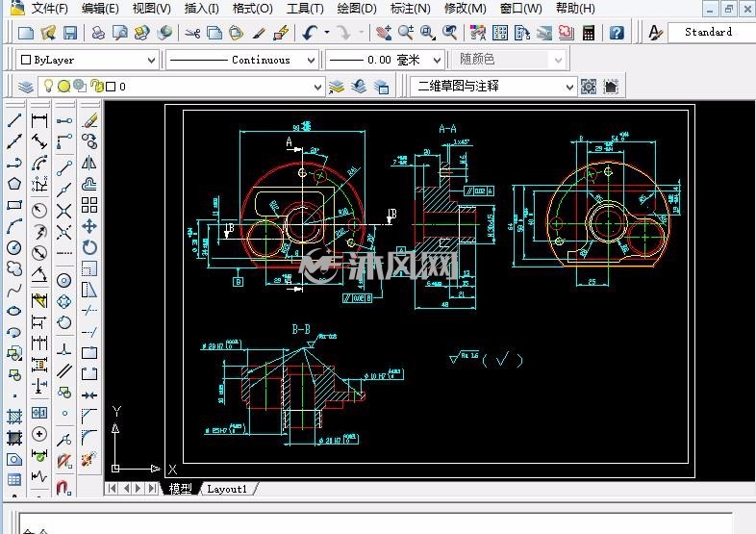The width and height of the screenshot is (756, 534).
Task: Select the Revision Cloud tool
Action: [14, 268]
